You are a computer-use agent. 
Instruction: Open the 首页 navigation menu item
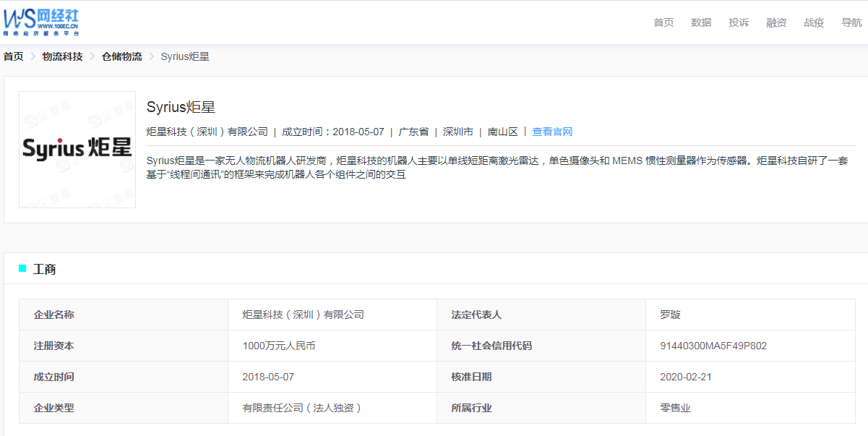pyautogui.click(x=663, y=22)
